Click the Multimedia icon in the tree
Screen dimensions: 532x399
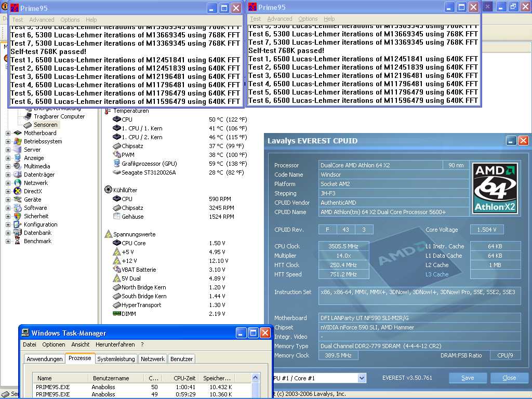[x=18, y=166]
